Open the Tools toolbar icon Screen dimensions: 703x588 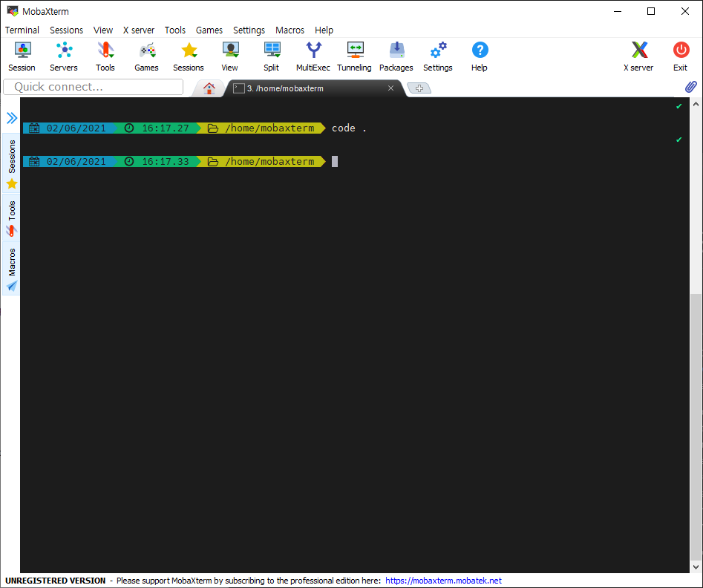[105, 56]
